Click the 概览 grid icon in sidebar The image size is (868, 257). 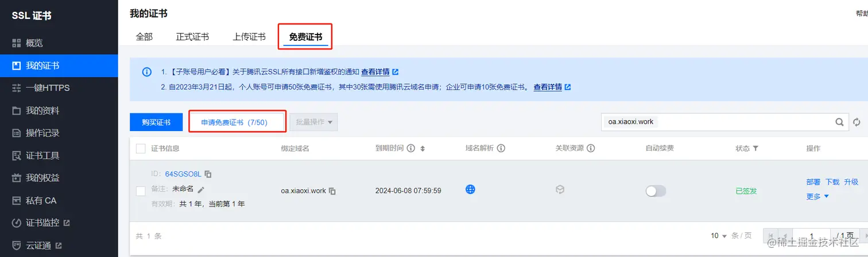(16, 43)
